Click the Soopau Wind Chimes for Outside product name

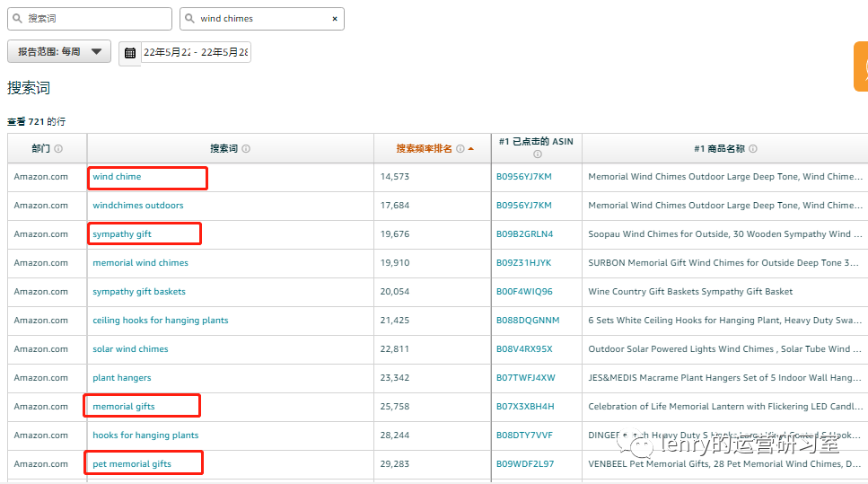pos(725,234)
